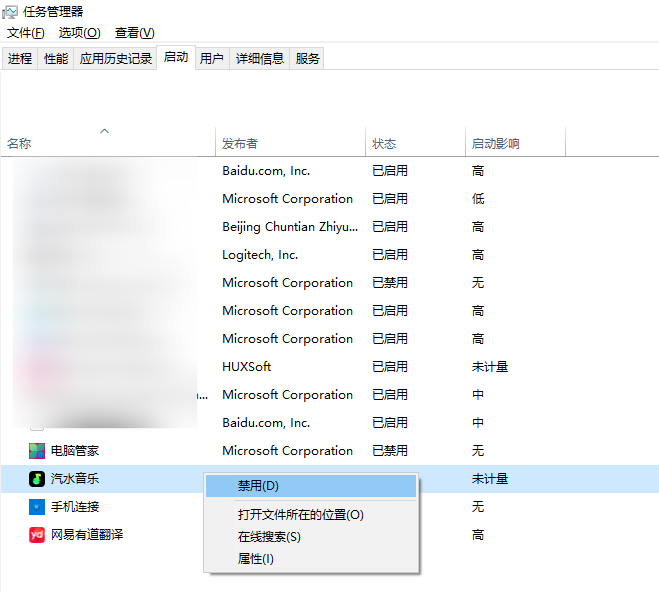
Task: Sort by the 发布者 column header
Action: pos(290,142)
